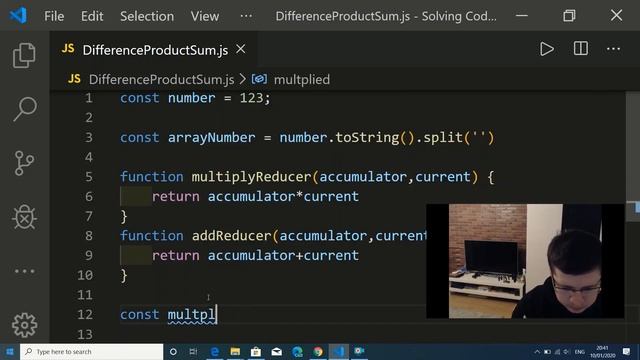The width and height of the screenshot is (640, 360).
Task: Run the code with play button
Action: coord(547,49)
